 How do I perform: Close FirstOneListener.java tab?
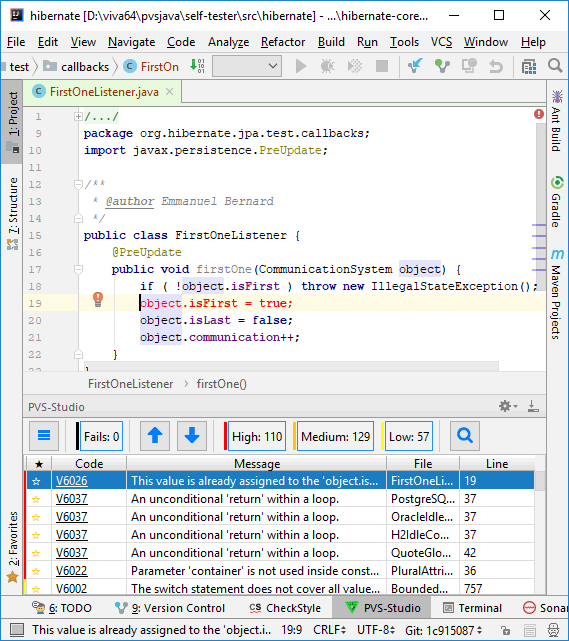[x=169, y=92]
